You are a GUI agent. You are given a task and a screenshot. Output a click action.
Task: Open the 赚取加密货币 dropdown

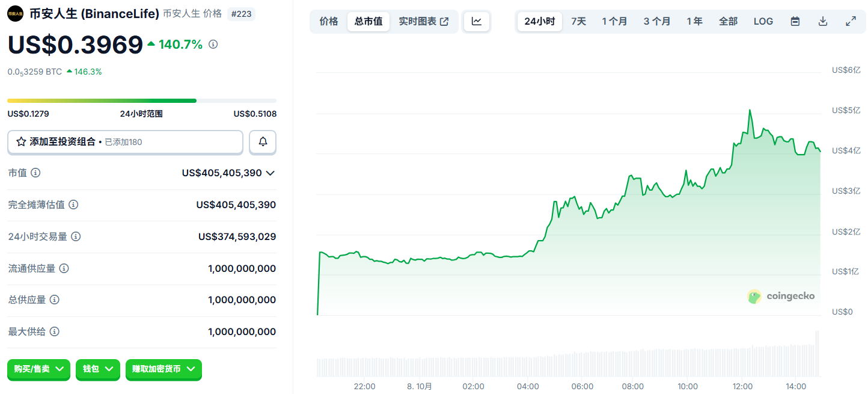coord(164,369)
